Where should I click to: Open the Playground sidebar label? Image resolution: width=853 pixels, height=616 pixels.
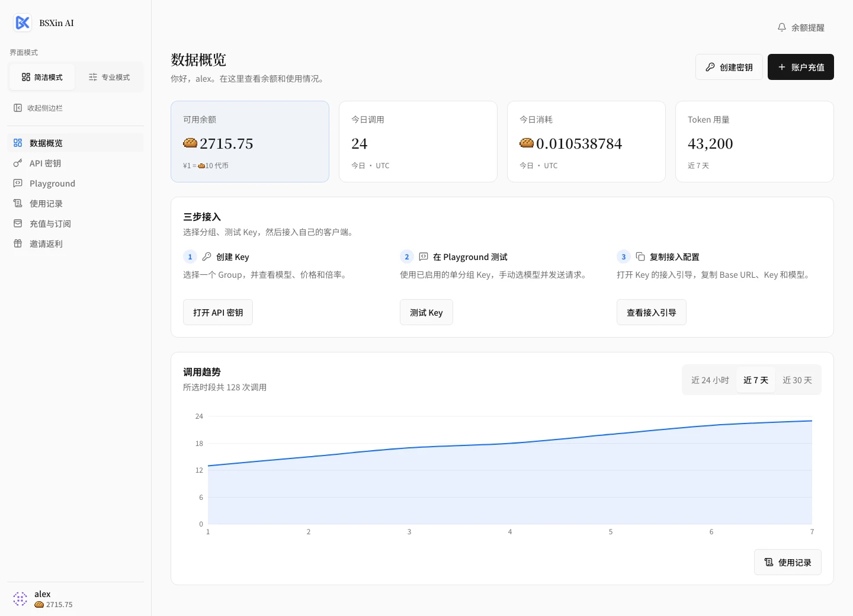52,184
